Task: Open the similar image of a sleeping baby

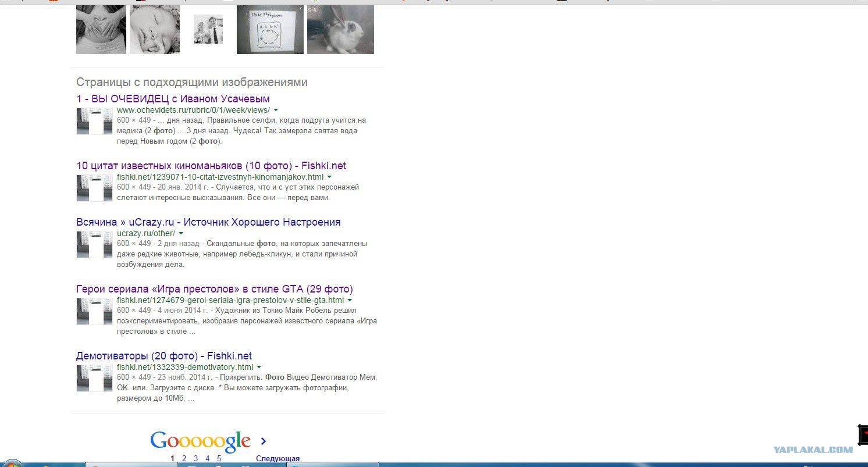Action: point(155,30)
